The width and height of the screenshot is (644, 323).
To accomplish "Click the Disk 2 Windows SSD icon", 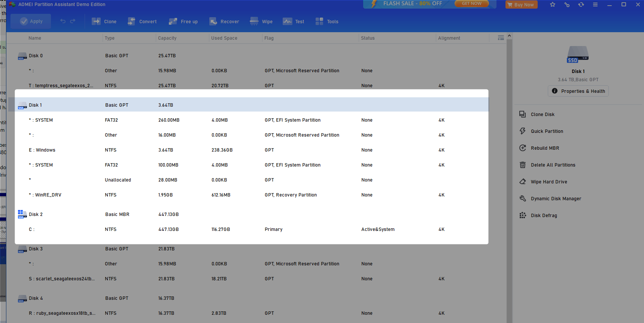I will point(22,214).
